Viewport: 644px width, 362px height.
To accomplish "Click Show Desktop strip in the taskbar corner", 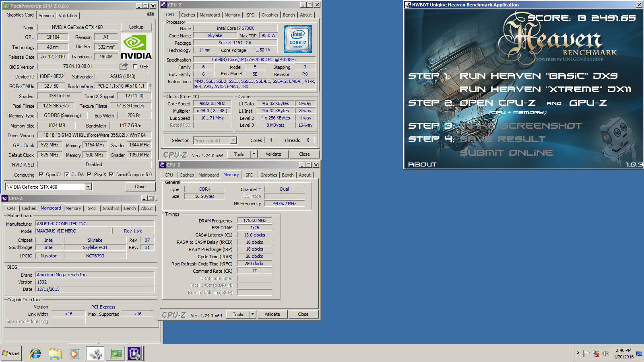I will tap(639, 354).
